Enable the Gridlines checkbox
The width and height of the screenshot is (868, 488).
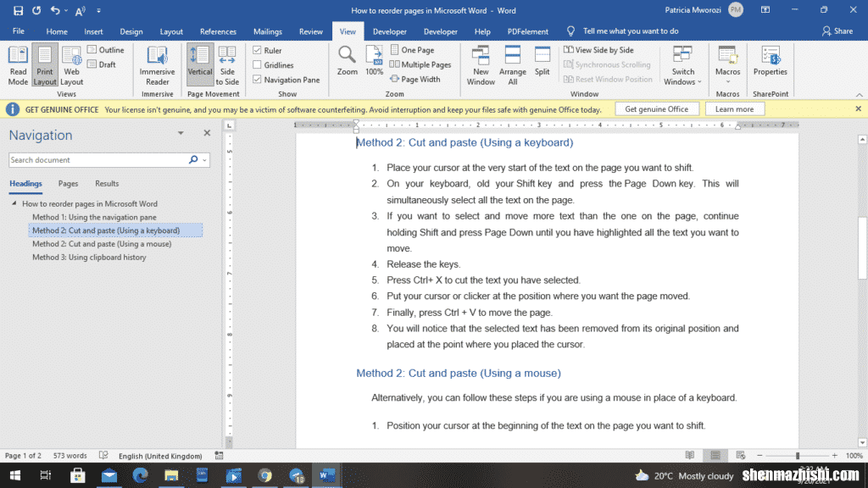[x=257, y=64]
